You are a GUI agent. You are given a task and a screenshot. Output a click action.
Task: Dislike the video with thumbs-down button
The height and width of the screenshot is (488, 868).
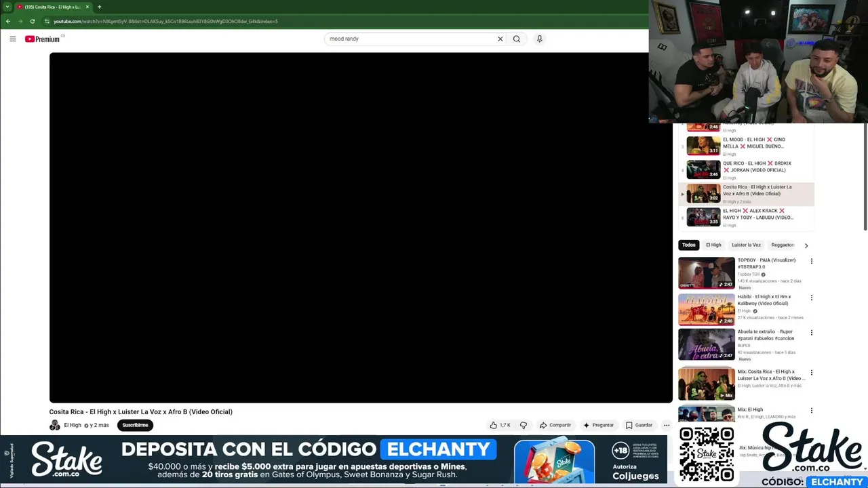pos(523,425)
